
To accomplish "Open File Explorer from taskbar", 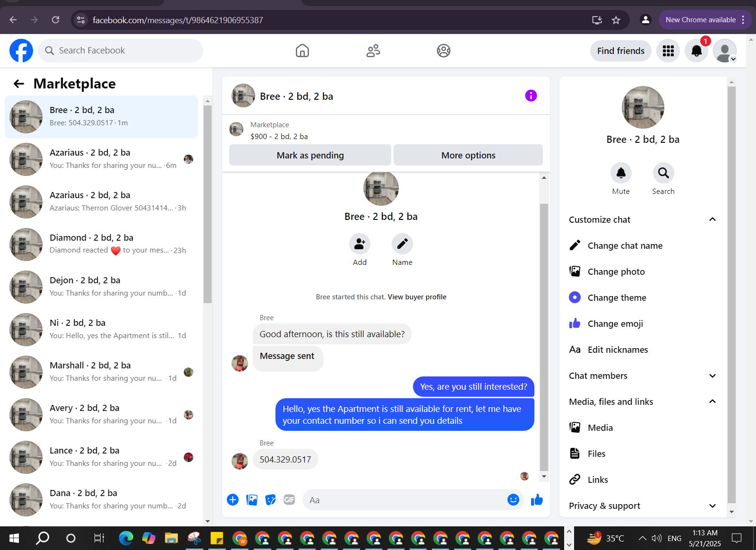I will click(x=171, y=538).
